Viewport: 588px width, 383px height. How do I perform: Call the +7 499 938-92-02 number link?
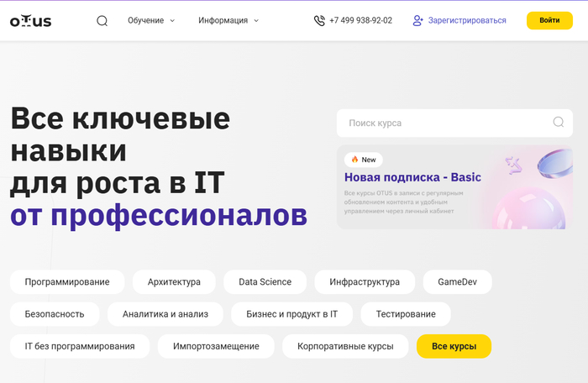pos(360,20)
